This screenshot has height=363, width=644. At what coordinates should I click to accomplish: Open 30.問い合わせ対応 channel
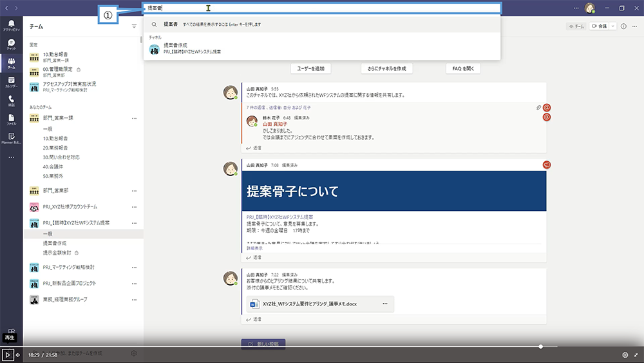tap(61, 157)
